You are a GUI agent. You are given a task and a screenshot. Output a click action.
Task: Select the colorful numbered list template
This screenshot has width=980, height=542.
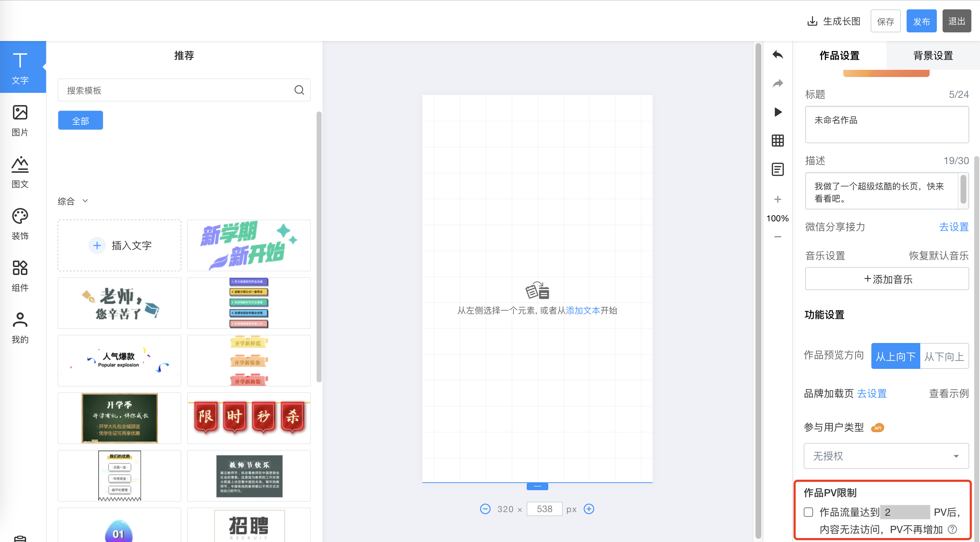point(249,303)
